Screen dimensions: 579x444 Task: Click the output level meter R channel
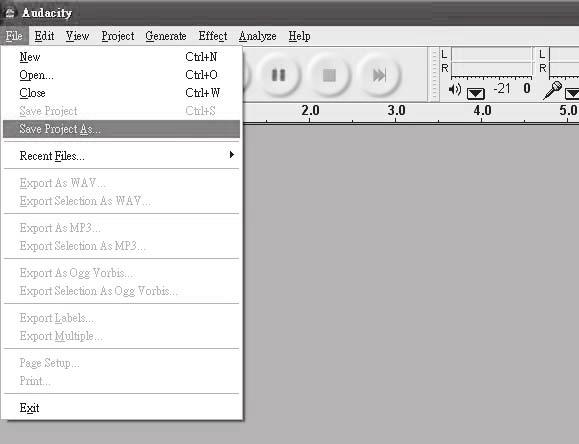coord(491,68)
